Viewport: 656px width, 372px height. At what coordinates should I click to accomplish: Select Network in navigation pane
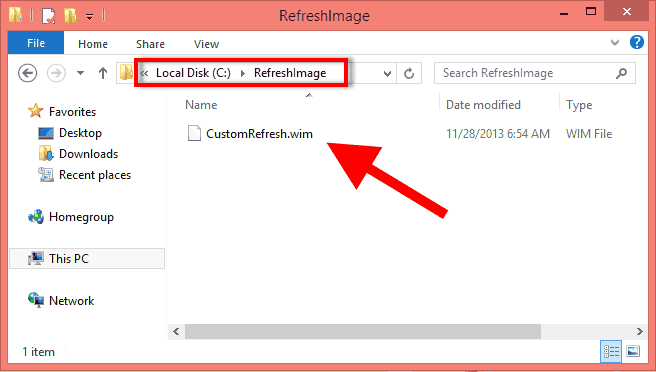tap(72, 300)
